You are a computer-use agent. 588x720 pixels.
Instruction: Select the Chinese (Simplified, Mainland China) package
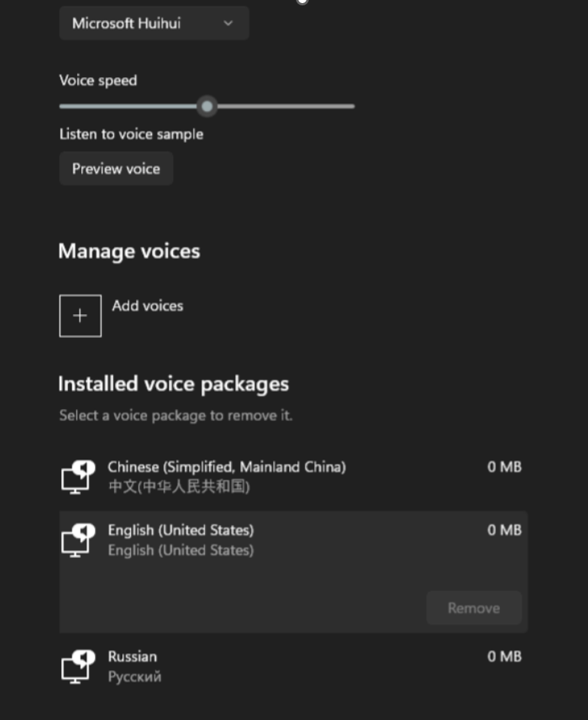pos(226,466)
